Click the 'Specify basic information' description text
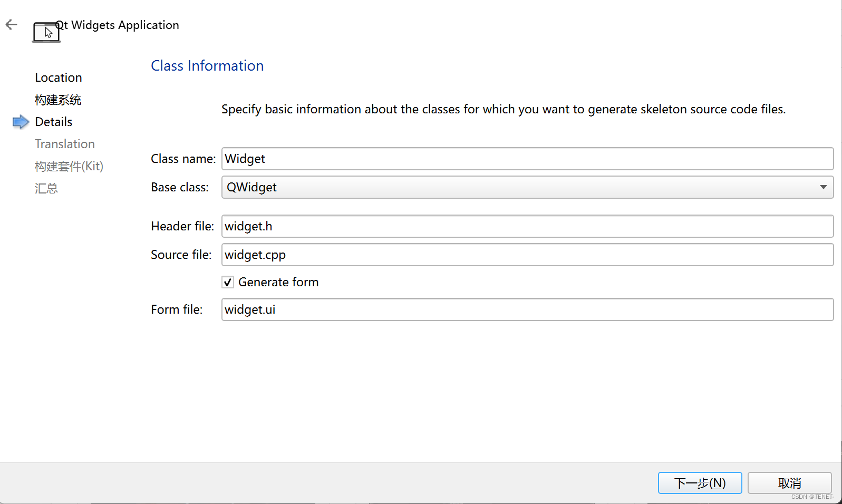The width and height of the screenshot is (842, 504). 504,109
